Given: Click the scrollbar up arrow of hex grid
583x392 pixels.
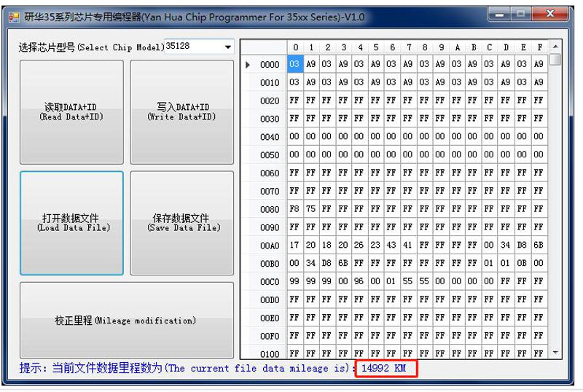Looking at the screenshot, I should click(x=556, y=47).
